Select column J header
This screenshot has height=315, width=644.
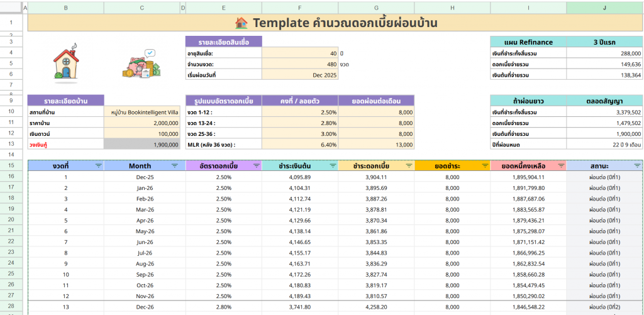(604, 8)
